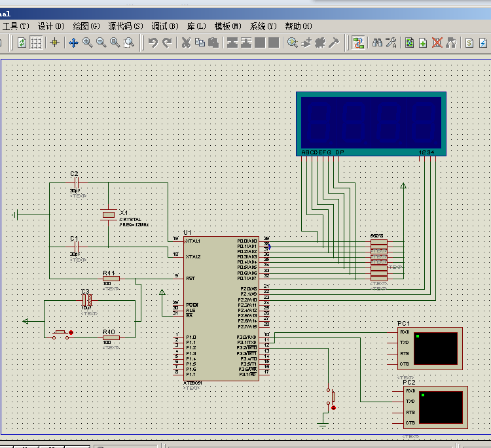Viewport: 491px width, 448px height.
Task: Select the resistor pack labeled 680's
Action: (x=379, y=260)
